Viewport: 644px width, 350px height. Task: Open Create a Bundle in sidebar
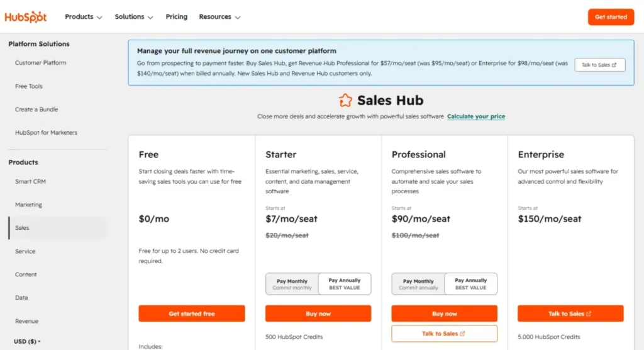tap(36, 110)
